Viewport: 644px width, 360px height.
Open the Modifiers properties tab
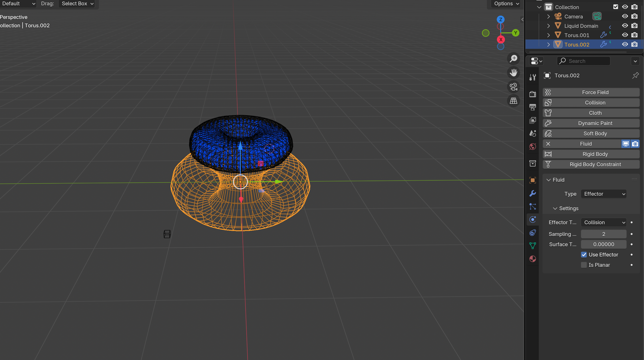pyautogui.click(x=533, y=193)
